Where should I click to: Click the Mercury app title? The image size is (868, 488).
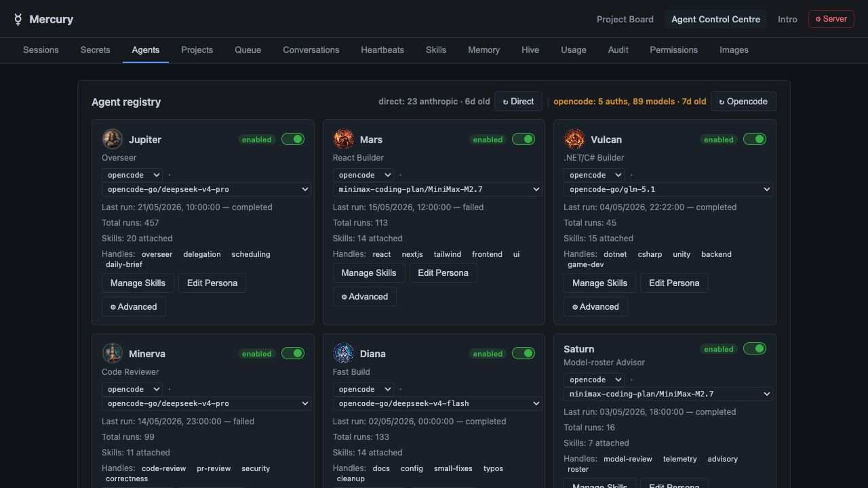[x=51, y=19]
